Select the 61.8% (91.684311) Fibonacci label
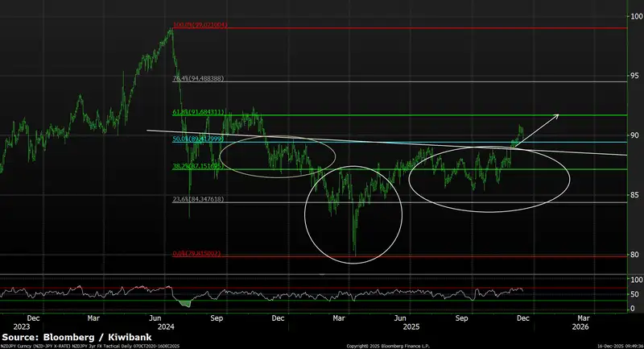This screenshot has width=644, height=349. point(198,112)
